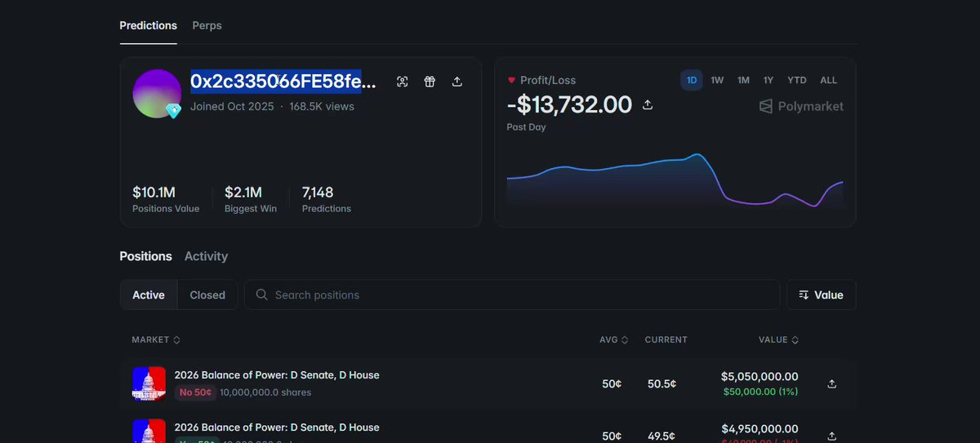Click the No 50¢ position badge
The width and height of the screenshot is (980, 443).
(195, 392)
